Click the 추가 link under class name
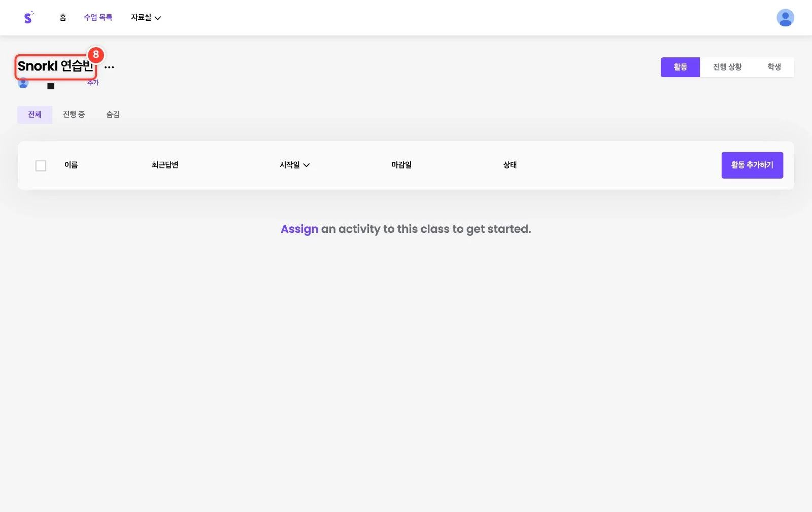Screen dimensions: 812x512 (93, 83)
